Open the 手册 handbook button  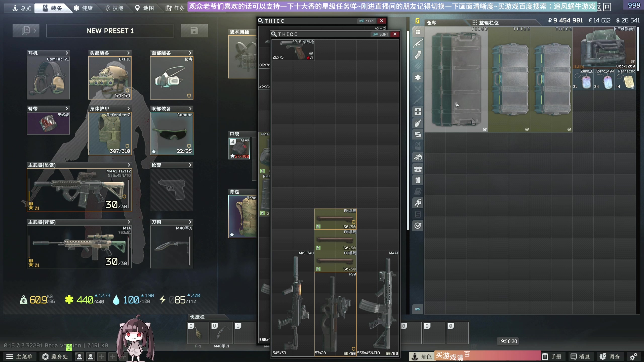pos(552,356)
